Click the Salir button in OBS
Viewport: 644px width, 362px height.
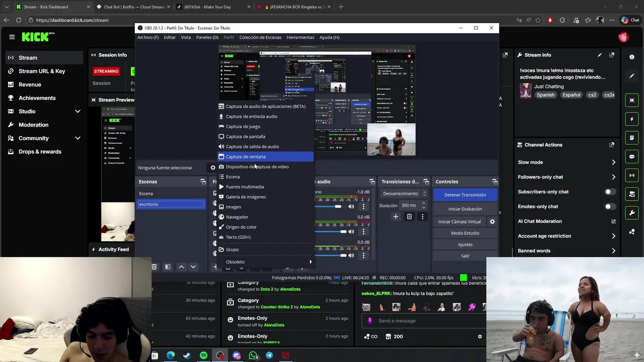point(465,256)
